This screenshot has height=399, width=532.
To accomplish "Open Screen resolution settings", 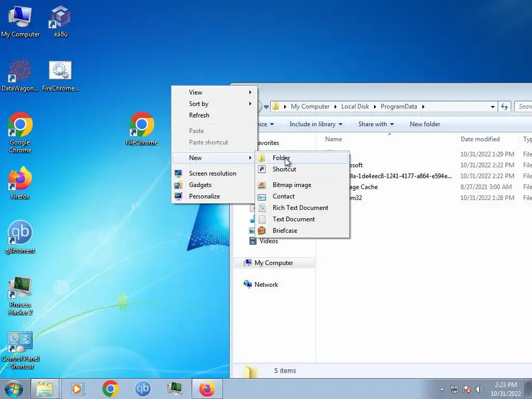I will [214, 174].
